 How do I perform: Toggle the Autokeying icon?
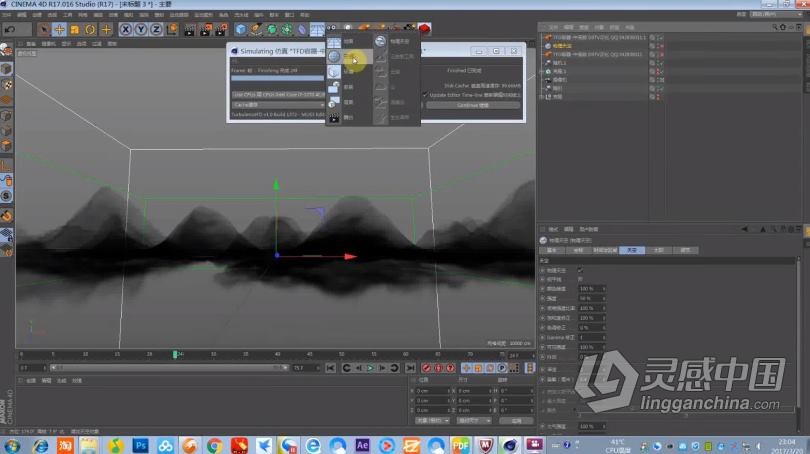point(438,368)
